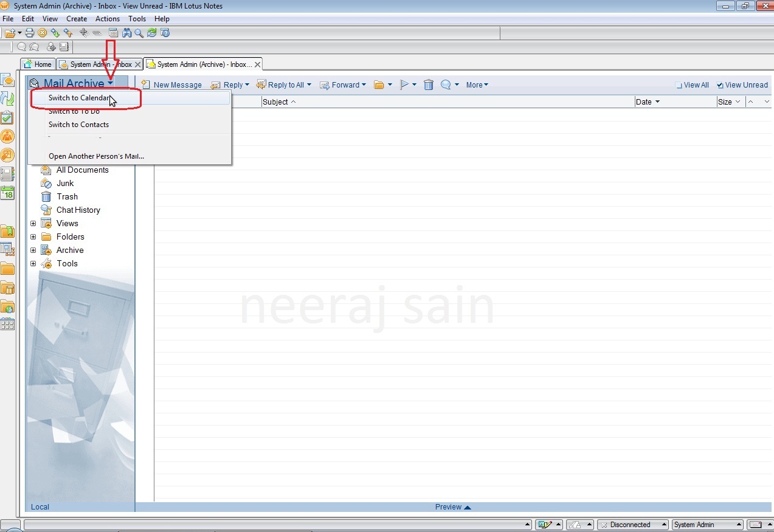The height and width of the screenshot is (532, 774).
Task: Click the address book icon in second toolbar
Action: tap(63, 47)
